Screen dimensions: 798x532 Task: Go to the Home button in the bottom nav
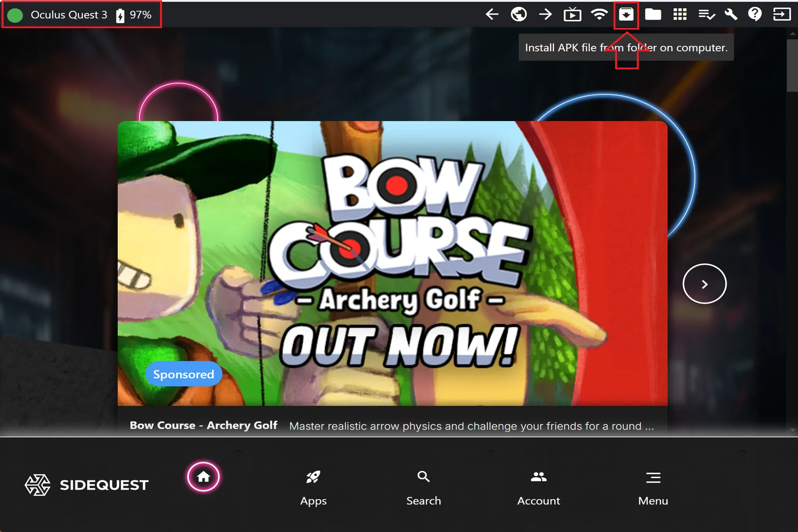(x=204, y=477)
